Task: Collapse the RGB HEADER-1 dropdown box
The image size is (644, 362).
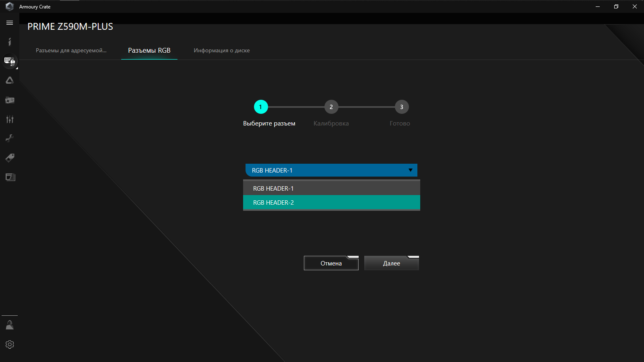Action: tap(331, 170)
